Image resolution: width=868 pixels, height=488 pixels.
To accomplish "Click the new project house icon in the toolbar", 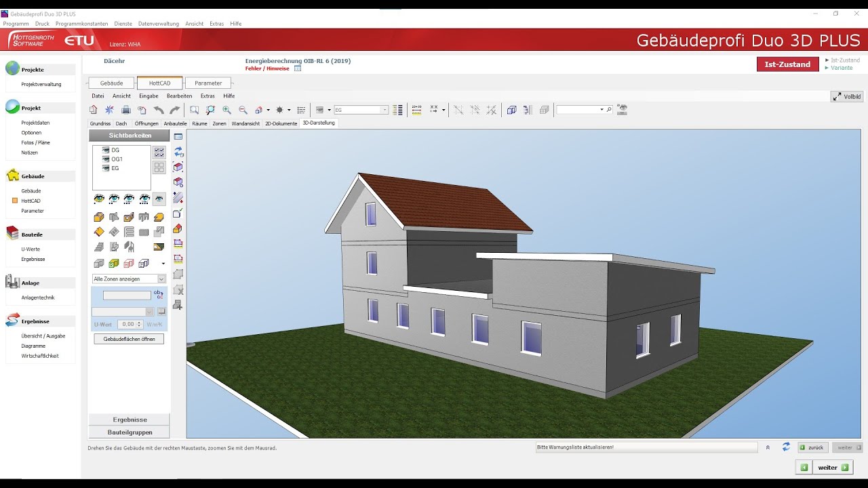I will click(94, 110).
